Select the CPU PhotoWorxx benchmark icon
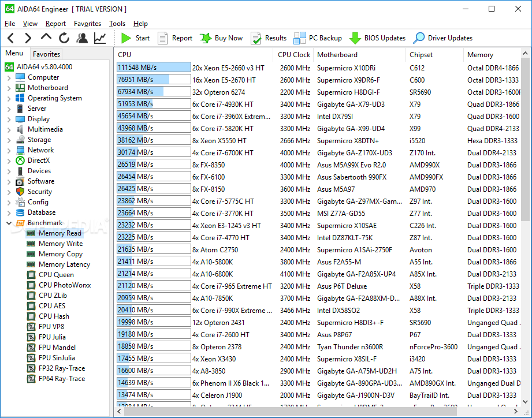The width and height of the screenshot is (532, 418). pyautogui.click(x=31, y=285)
